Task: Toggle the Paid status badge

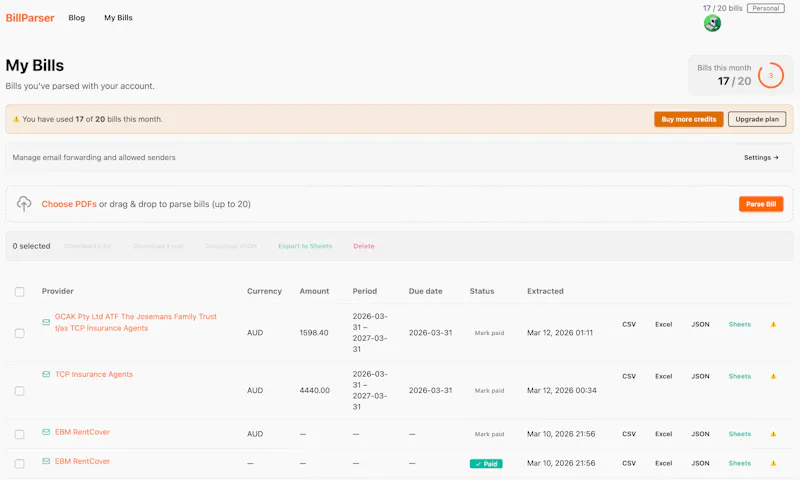Action: (486, 464)
